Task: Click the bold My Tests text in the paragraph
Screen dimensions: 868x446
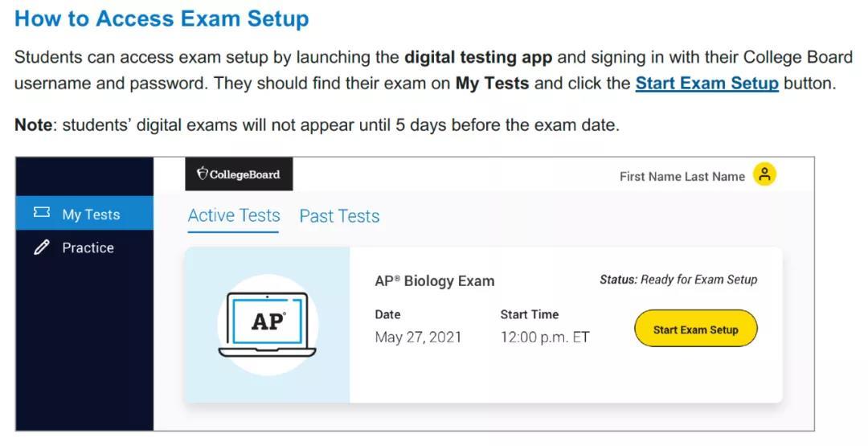Action: coord(492,83)
